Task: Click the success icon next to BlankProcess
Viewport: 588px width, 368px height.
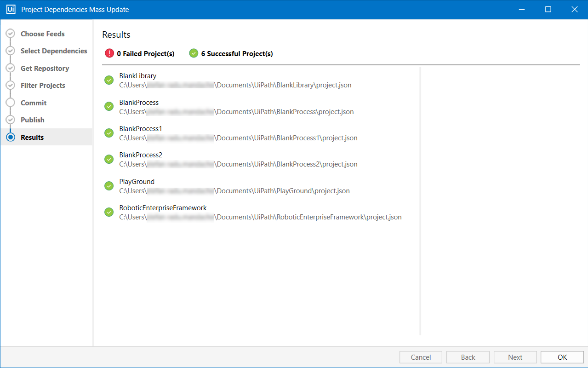Action: [108, 106]
